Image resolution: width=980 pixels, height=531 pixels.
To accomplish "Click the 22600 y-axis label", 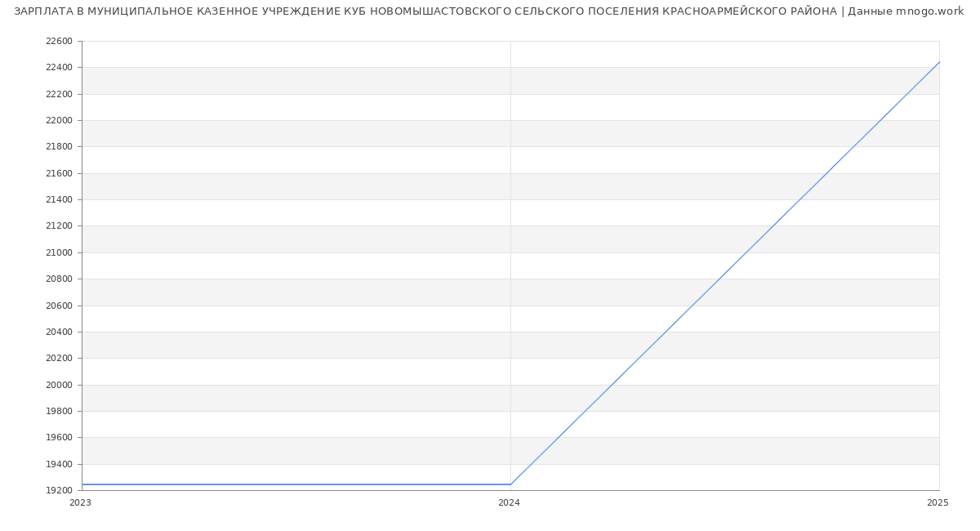I will (x=59, y=42).
